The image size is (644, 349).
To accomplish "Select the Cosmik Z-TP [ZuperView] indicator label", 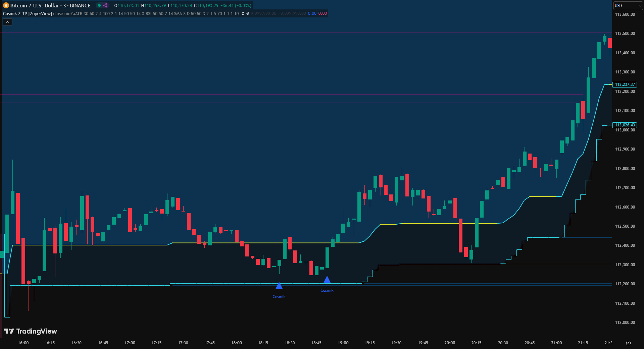I will coord(27,13).
